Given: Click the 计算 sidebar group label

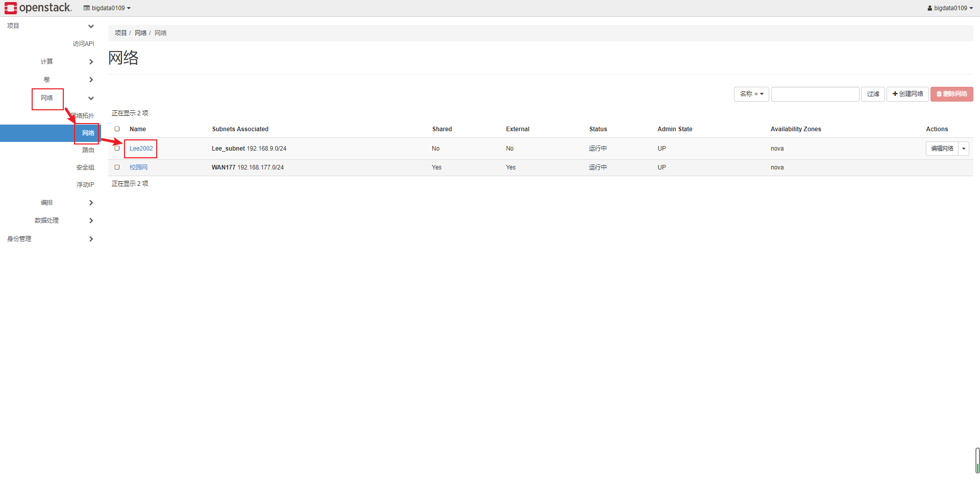Looking at the screenshot, I should [47, 62].
